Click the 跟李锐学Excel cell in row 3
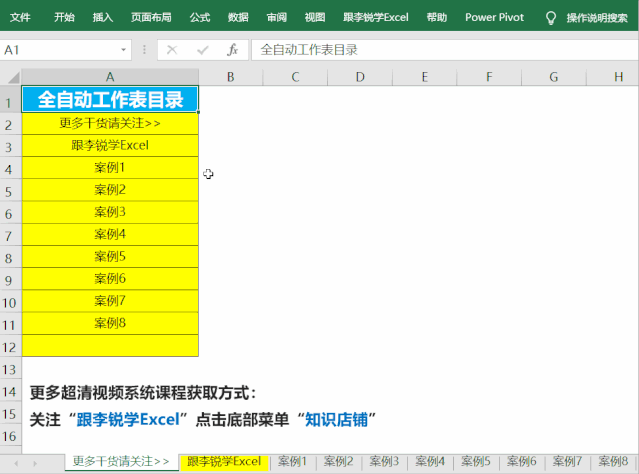639x474 pixels. [110, 146]
